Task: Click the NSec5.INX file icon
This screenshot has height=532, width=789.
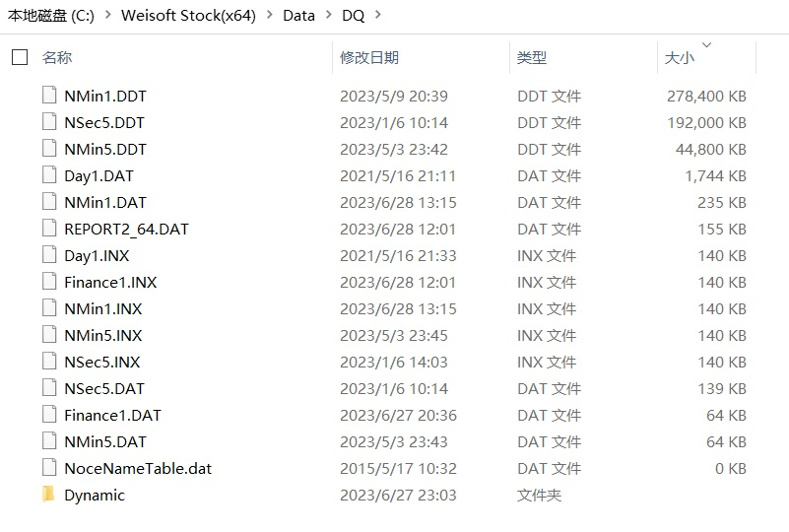Action: (49, 362)
